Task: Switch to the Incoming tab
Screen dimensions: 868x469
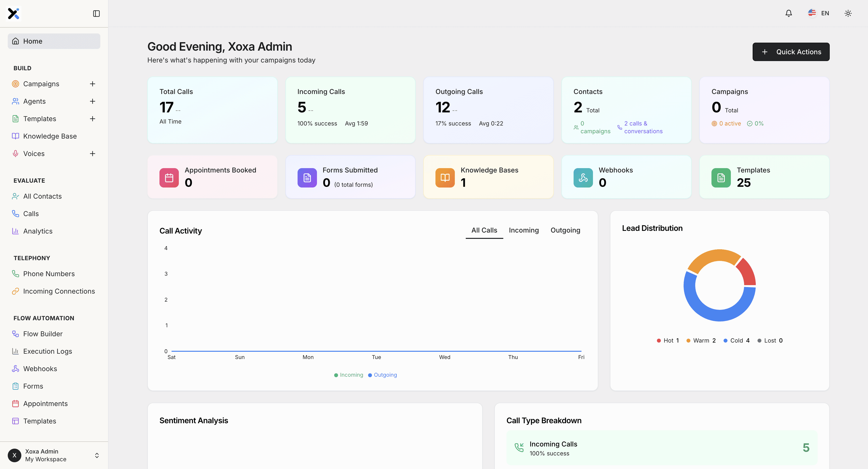Action: (x=524, y=230)
